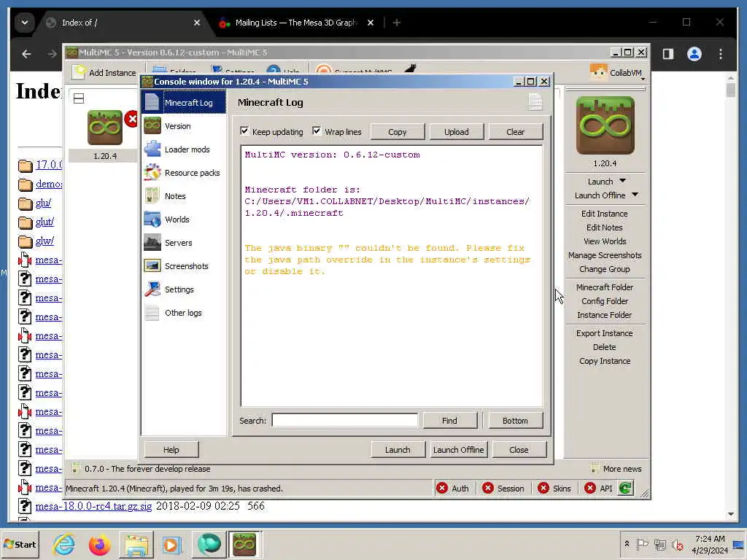Click Add Instance in MultiMC toolbar

coord(104,73)
